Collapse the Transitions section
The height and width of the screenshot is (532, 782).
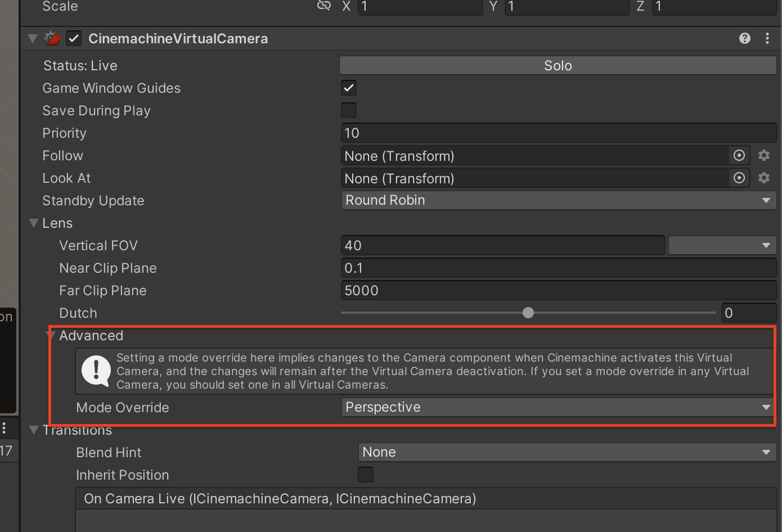pyautogui.click(x=34, y=430)
